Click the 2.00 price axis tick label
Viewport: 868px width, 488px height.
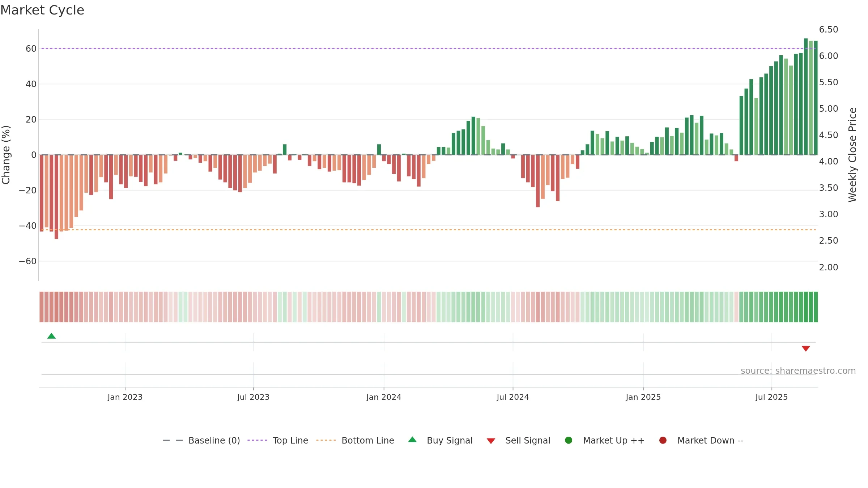(828, 267)
